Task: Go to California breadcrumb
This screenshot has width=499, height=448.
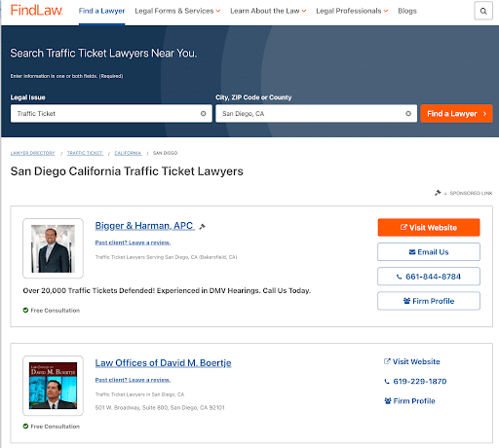Action: point(128,153)
